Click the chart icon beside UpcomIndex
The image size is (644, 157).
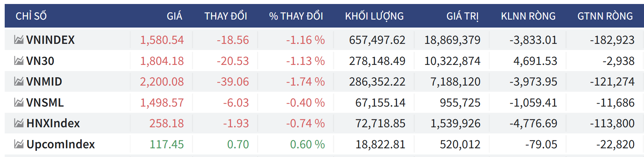click(19, 144)
